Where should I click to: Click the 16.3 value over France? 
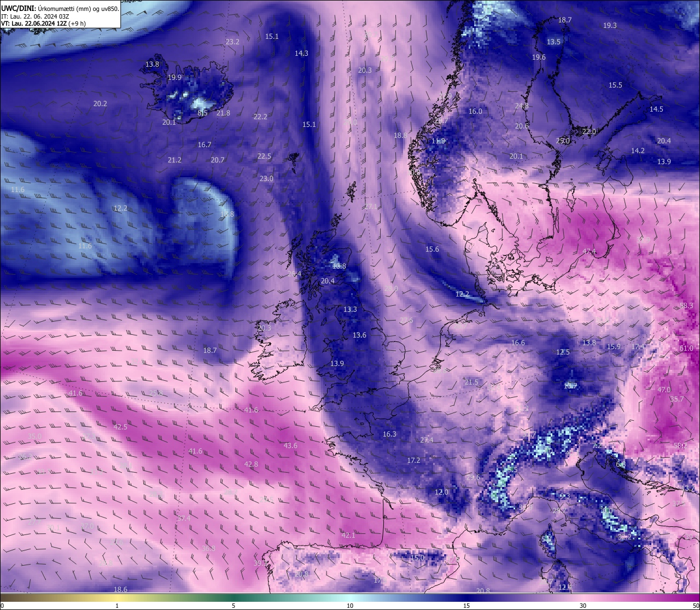[389, 434]
